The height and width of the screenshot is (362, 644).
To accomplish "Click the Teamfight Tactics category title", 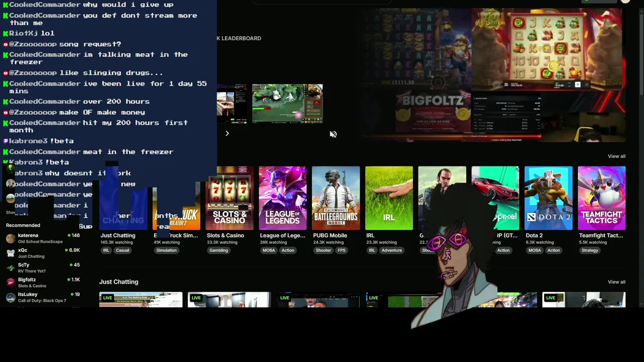I will click(601, 235).
